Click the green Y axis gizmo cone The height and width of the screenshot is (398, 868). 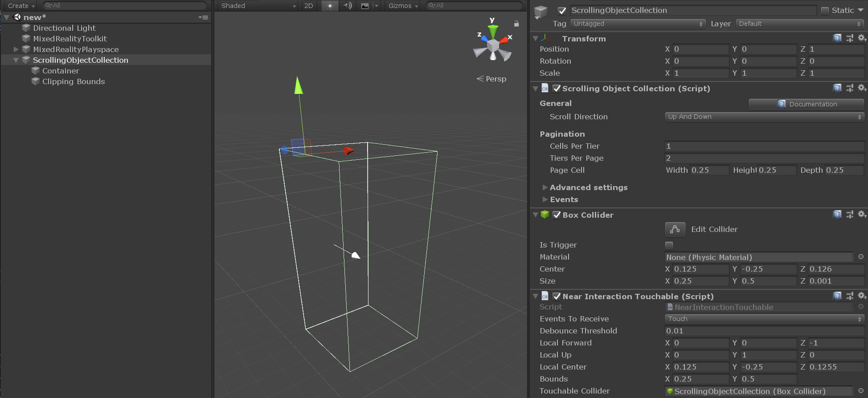[x=492, y=31]
